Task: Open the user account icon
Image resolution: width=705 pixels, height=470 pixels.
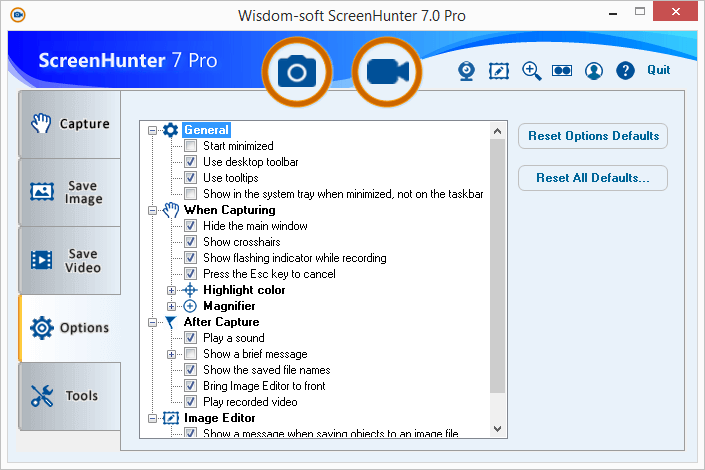Action: tap(593, 71)
